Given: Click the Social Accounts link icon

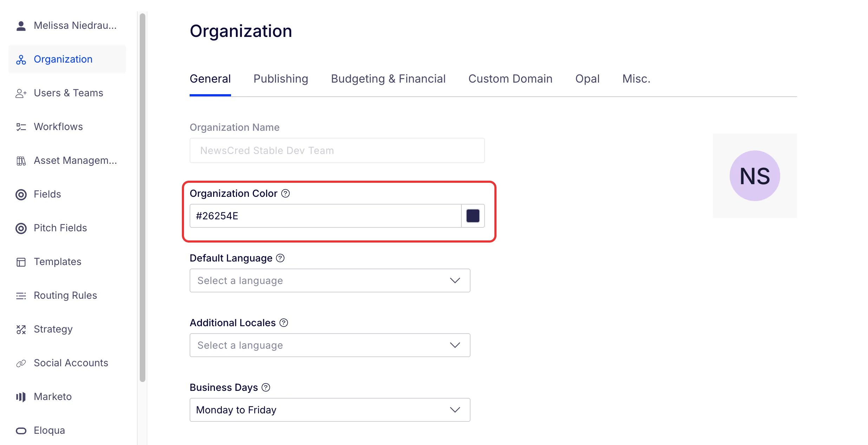Looking at the screenshot, I should tap(21, 363).
